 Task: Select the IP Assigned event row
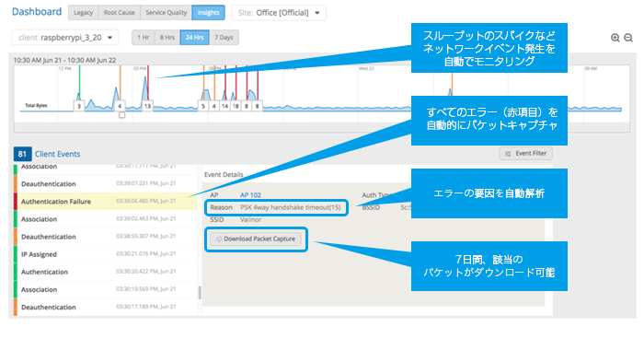[105, 254]
